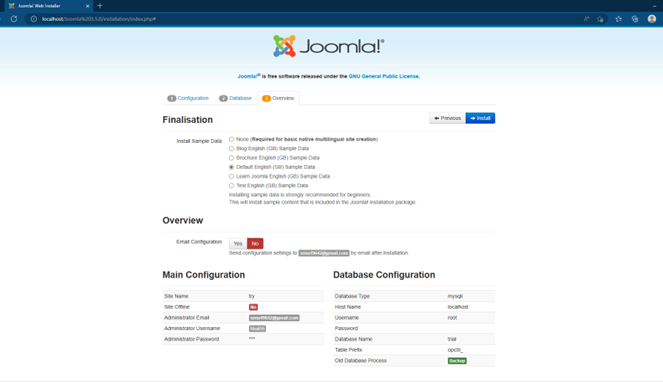Click the Table Prefix value
Image resolution: width=663 pixels, height=382 pixels.
pos(455,350)
